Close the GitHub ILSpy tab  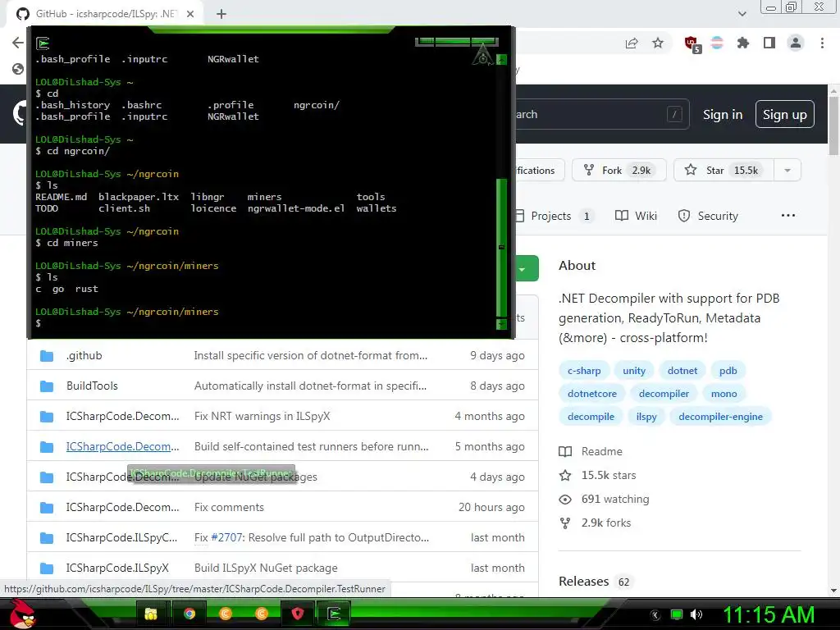190,14
